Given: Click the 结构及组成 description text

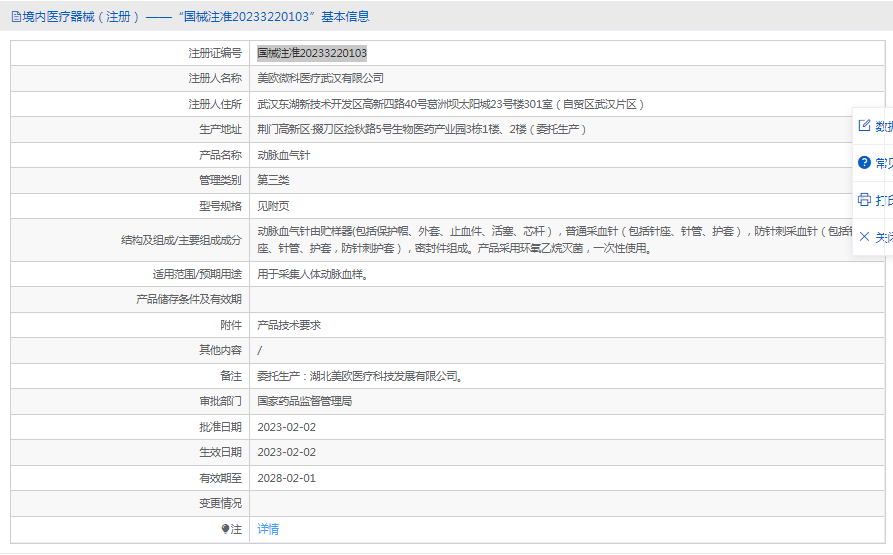Looking at the screenshot, I should click(554, 240).
